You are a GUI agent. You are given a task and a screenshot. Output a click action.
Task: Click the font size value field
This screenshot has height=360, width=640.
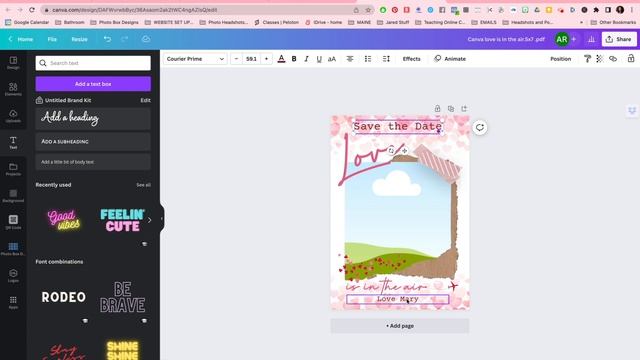tap(251, 59)
